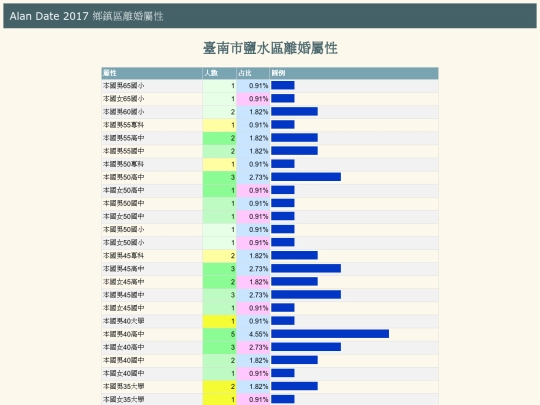This screenshot has height=405, width=540.
Task: Select the row label 本國男50專科
Action: coord(124,164)
